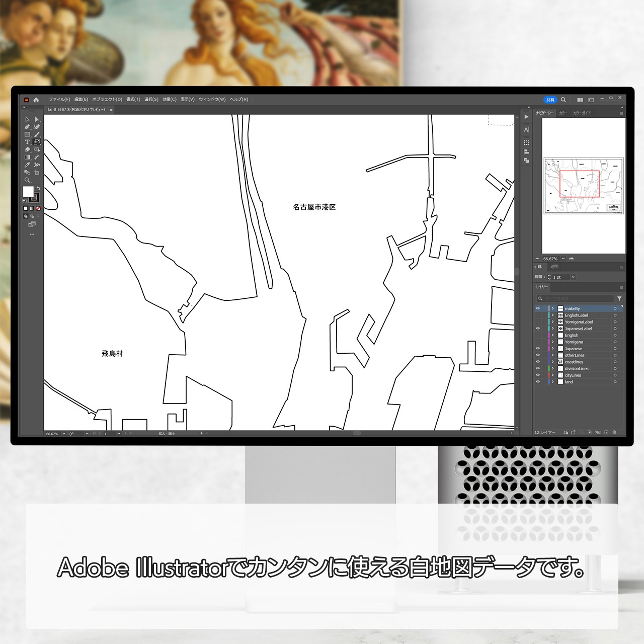Open the layer filter funnel icon
Viewport: 644px width, 644px height.
[619, 298]
